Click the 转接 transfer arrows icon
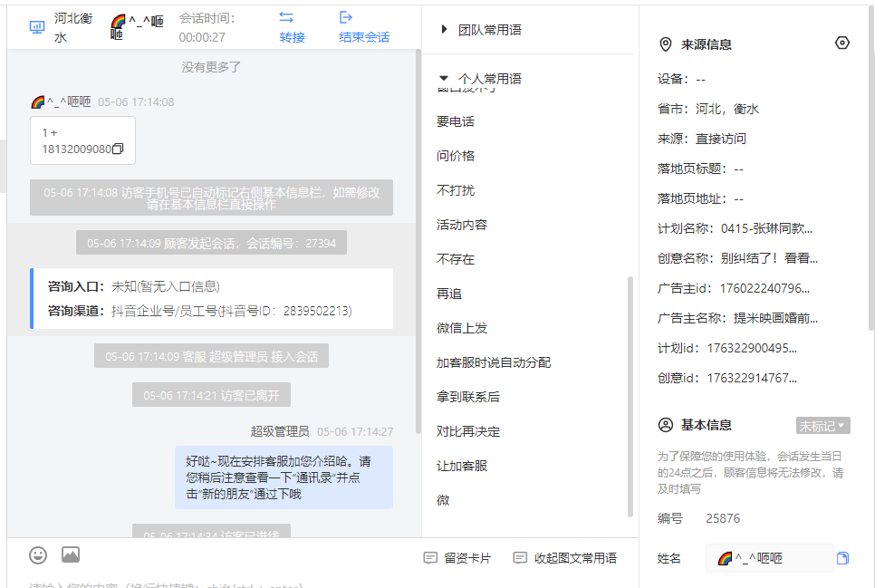Image resolution: width=875 pixels, height=588 pixels. point(286,17)
